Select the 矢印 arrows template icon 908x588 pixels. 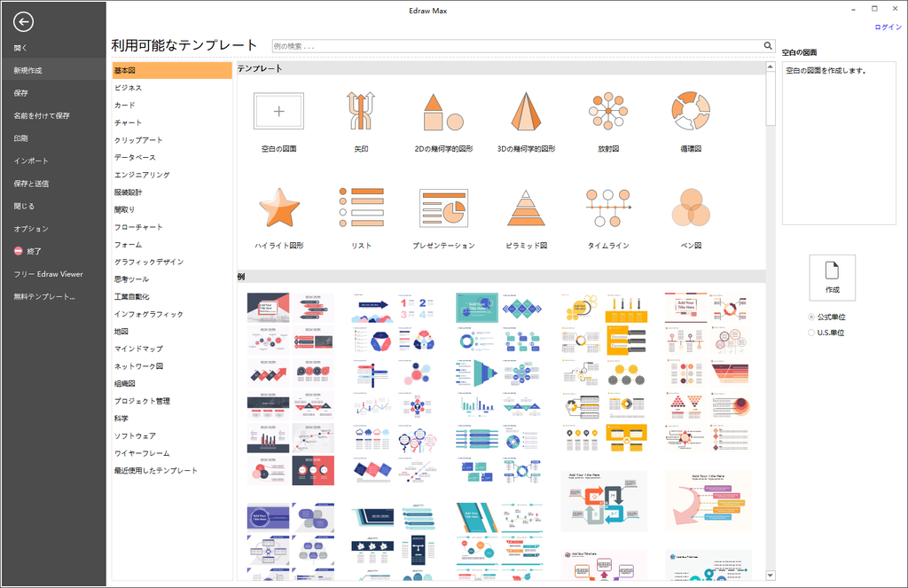click(361, 111)
